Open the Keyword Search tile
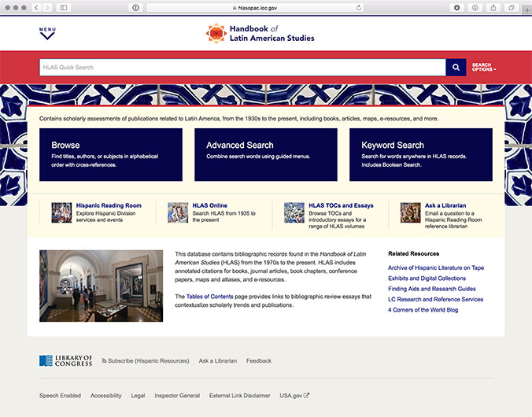 coord(421,154)
